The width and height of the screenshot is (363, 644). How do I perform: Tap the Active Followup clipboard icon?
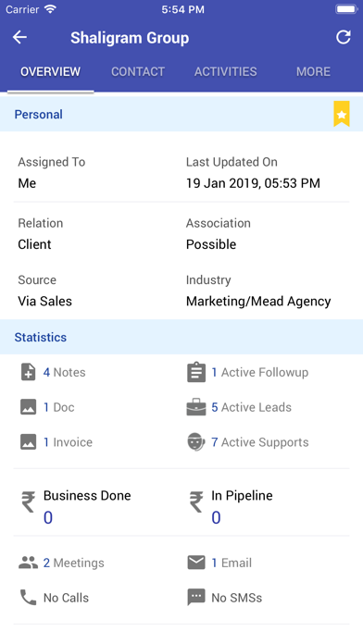[196, 372]
